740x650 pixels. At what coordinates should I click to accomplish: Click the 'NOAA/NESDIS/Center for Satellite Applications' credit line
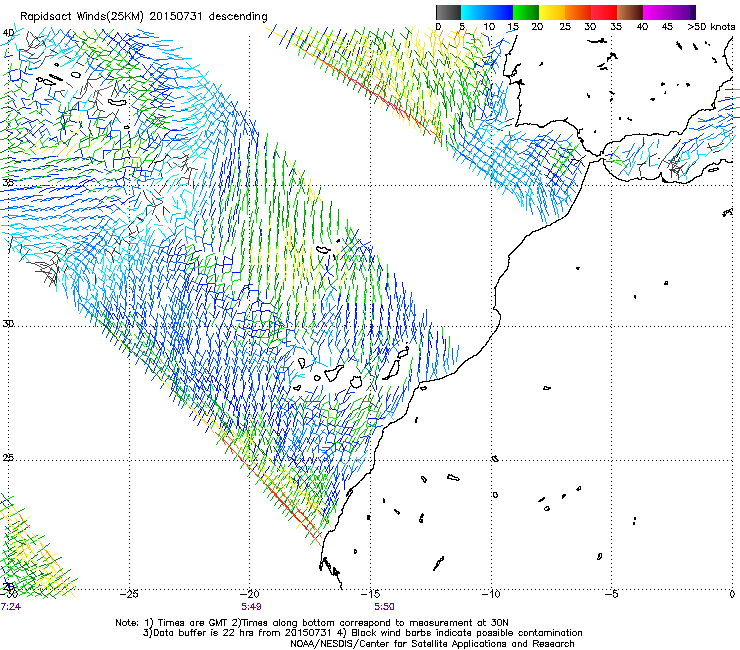coord(432,644)
